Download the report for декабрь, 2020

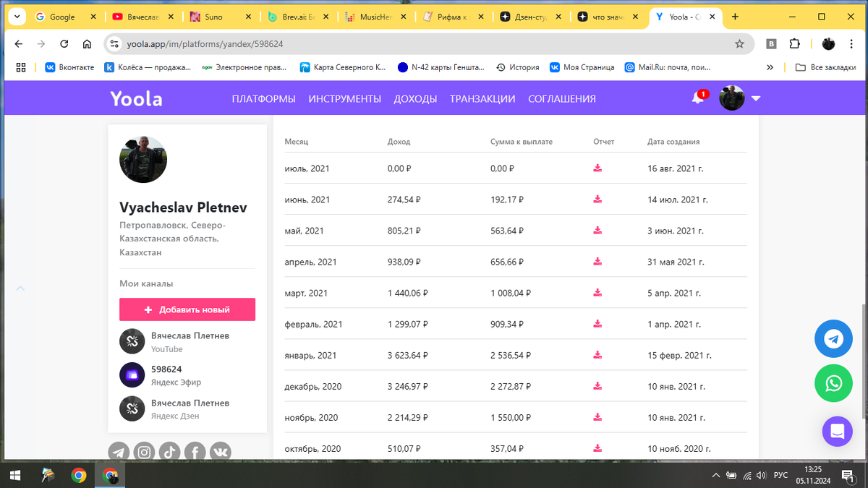pos(597,386)
